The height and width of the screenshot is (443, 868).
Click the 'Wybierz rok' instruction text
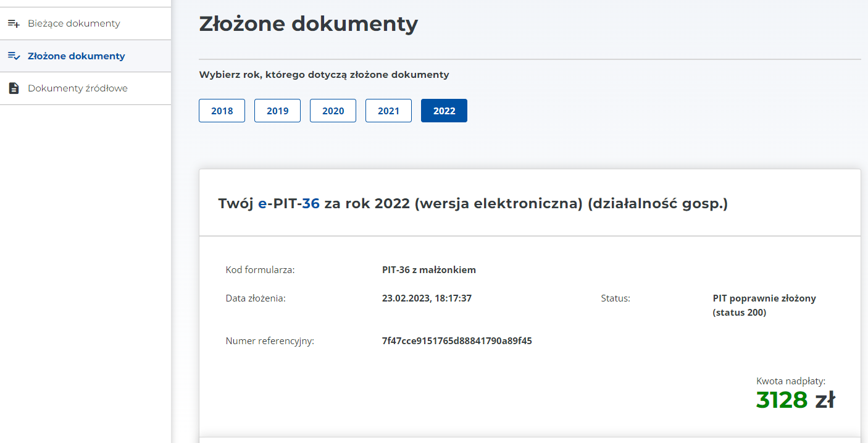(x=324, y=75)
